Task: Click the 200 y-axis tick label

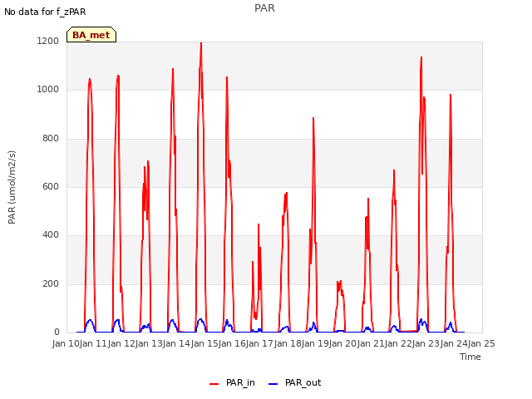Action: pos(50,284)
